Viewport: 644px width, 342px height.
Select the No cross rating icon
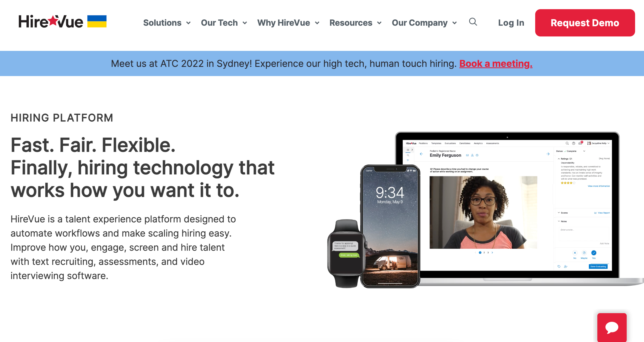[x=575, y=253]
